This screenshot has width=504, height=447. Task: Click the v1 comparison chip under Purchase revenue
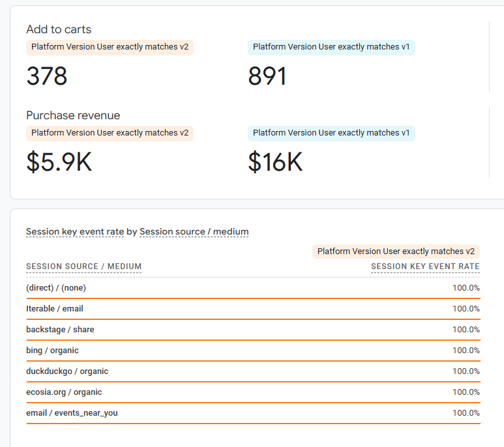click(x=331, y=134)
